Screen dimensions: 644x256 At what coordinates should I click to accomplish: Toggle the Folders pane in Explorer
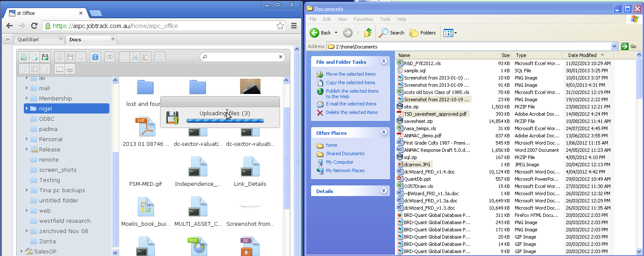pos(422,33)
